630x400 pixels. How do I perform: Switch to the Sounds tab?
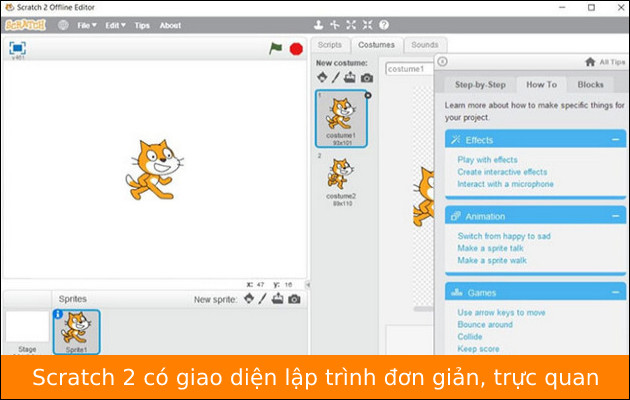point(425,45)
